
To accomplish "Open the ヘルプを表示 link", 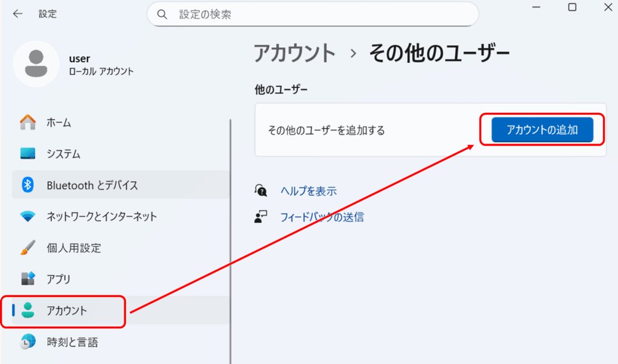I will pos(308,191).
